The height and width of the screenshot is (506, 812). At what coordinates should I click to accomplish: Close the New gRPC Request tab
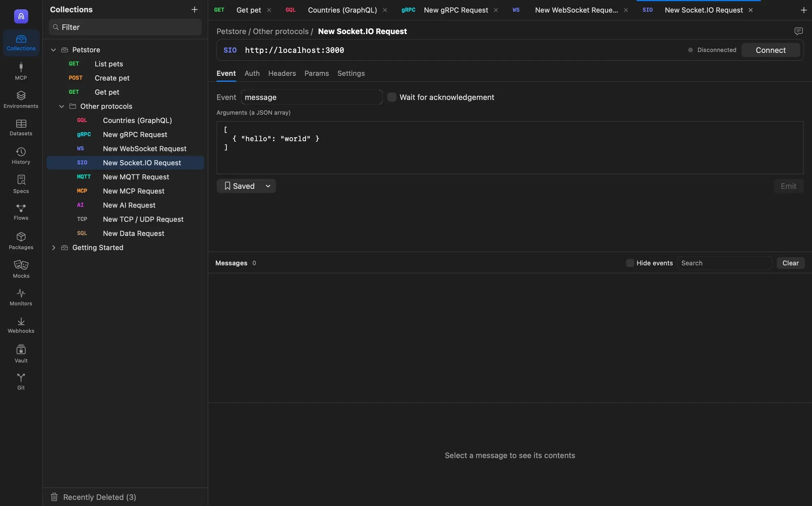coord(496,10)
